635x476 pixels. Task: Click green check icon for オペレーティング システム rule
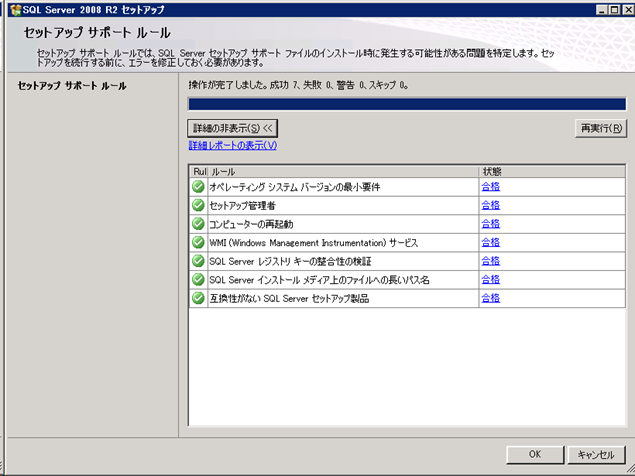pos(198,187)
